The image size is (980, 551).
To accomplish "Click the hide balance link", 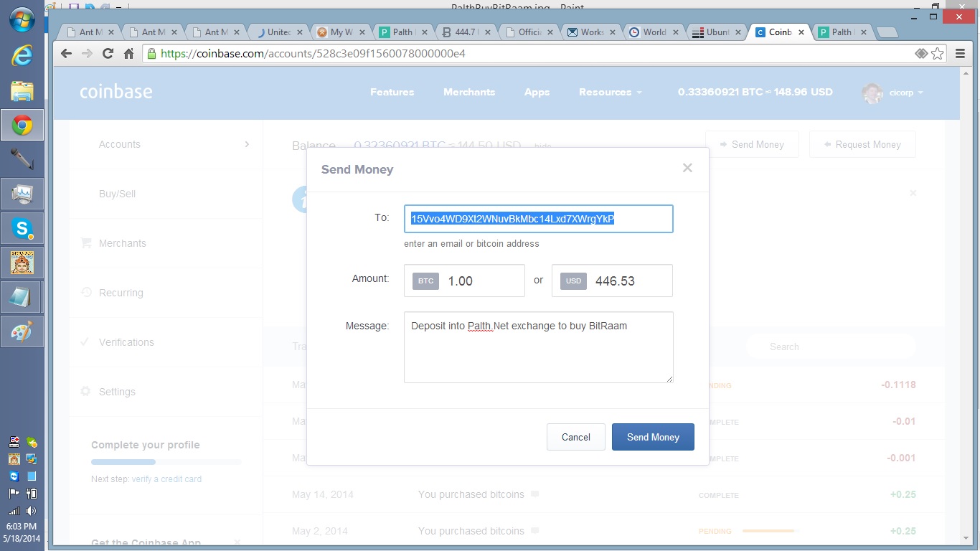I will pyautogui.click(x=543, y=146).
